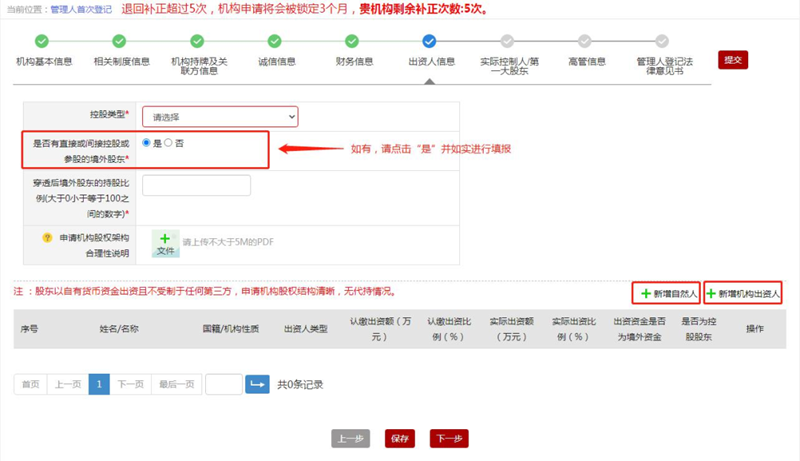
Task: Click the page jump arrow icon
Action: point(258,384)
